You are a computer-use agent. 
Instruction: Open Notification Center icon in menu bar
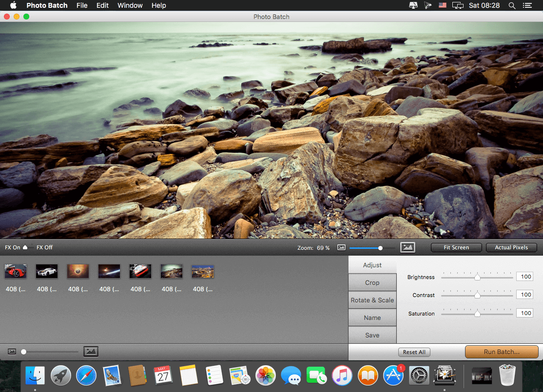(x=527, y=5)
